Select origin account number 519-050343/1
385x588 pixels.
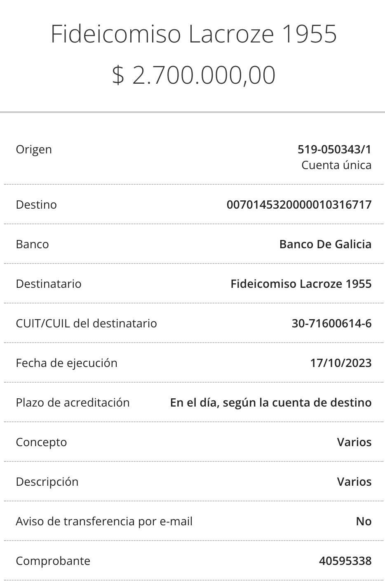click(334, 149)
